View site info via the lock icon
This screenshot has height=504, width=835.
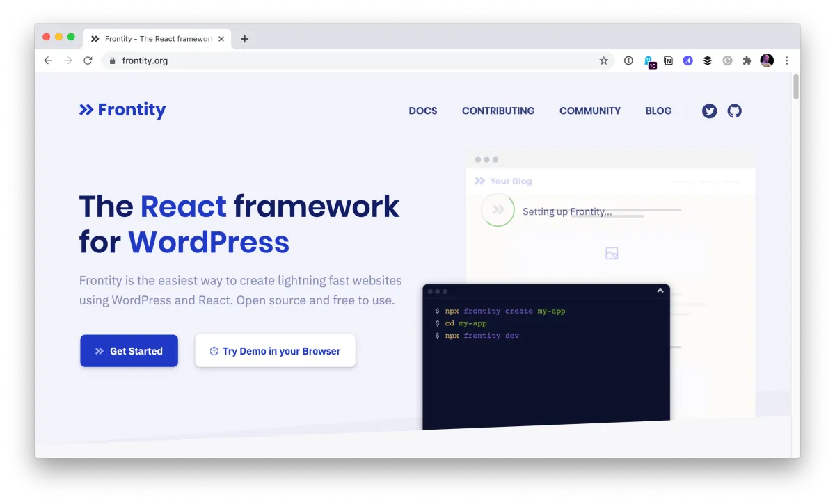tap(113, 60)
